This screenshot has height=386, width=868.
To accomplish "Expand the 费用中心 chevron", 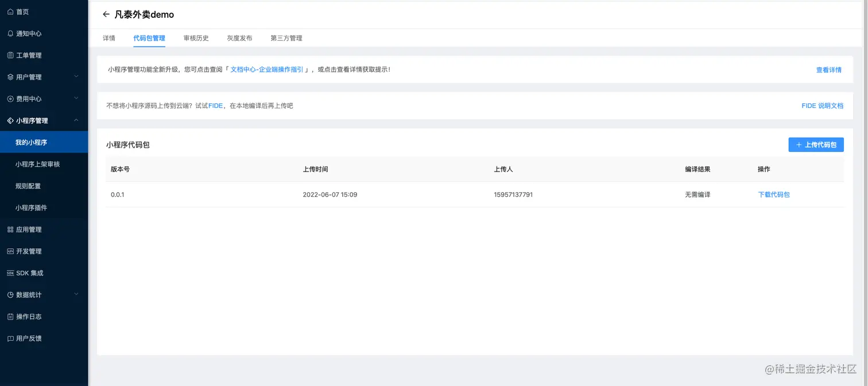I will [76, 98].
